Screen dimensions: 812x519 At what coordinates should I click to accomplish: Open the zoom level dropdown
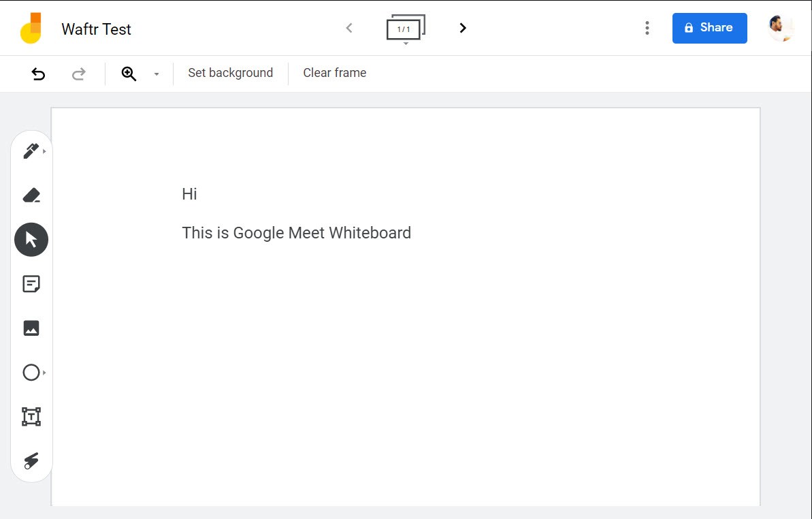156,74
